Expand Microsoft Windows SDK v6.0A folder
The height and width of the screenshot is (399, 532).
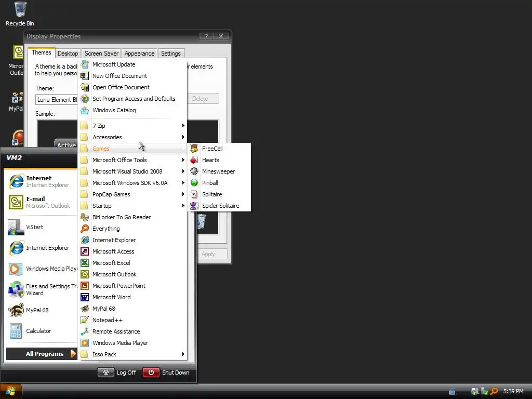pos(132,183)
